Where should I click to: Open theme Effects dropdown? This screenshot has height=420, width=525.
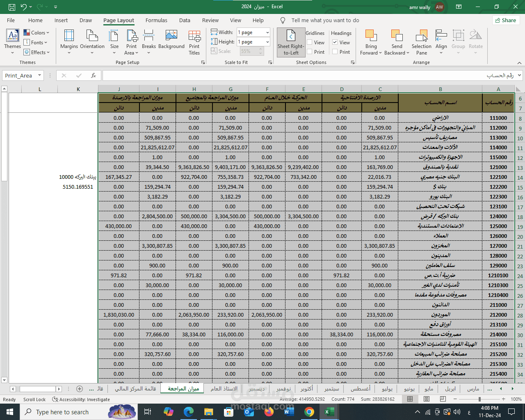click(x=37, y=52)
